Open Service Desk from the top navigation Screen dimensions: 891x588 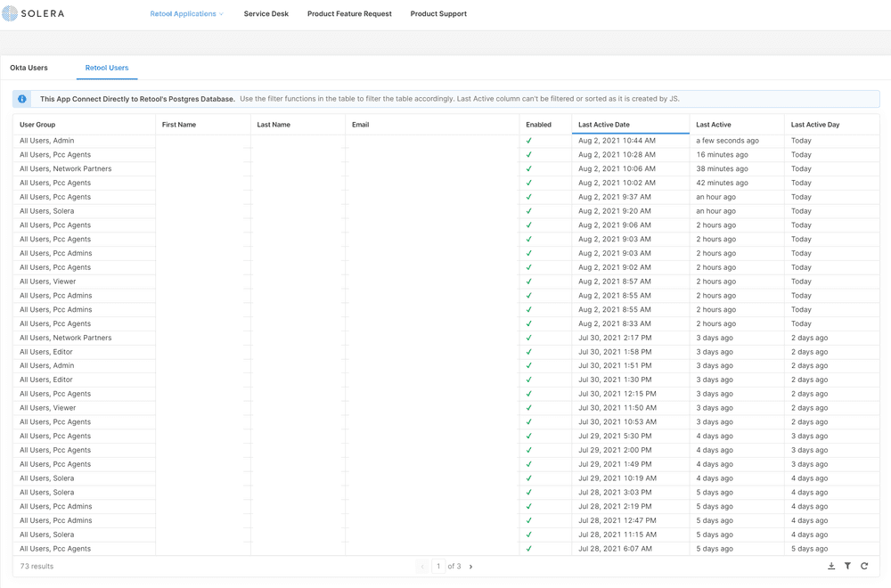pyautogui.click(x=266, y=13)
